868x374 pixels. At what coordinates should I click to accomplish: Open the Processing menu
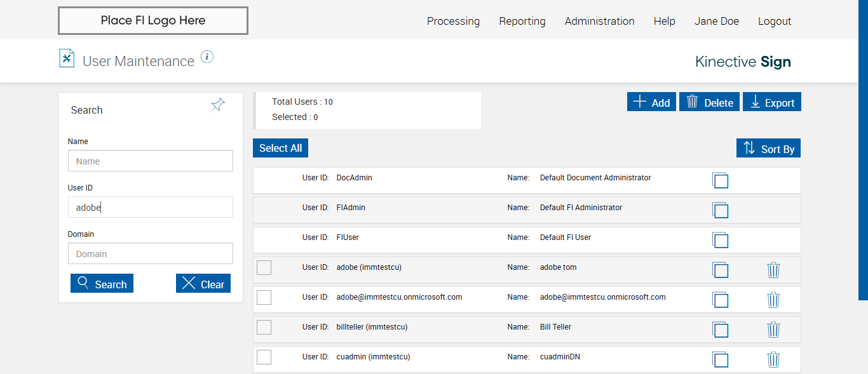453,21
